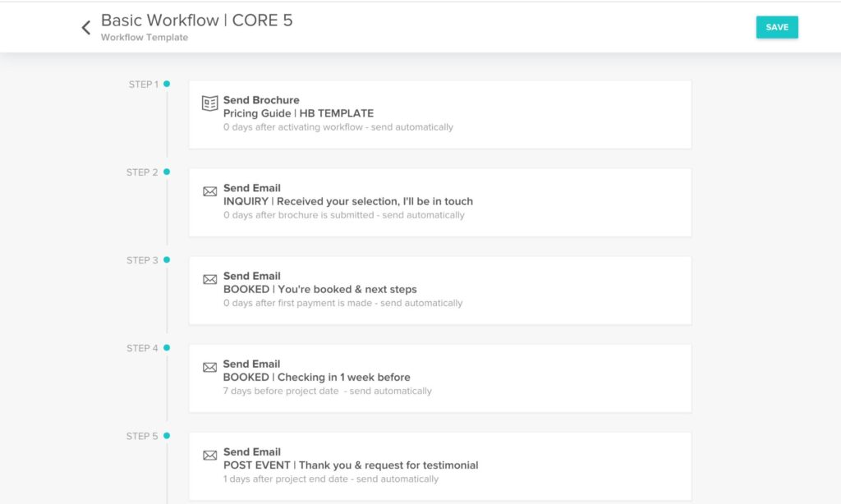841x504 pixels.
Task: Click the envelope icon on Step 4
Action: tap(209, 367)
